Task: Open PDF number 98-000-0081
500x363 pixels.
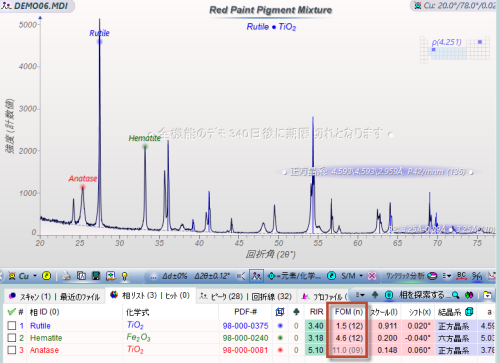Action: pos(245,350)
